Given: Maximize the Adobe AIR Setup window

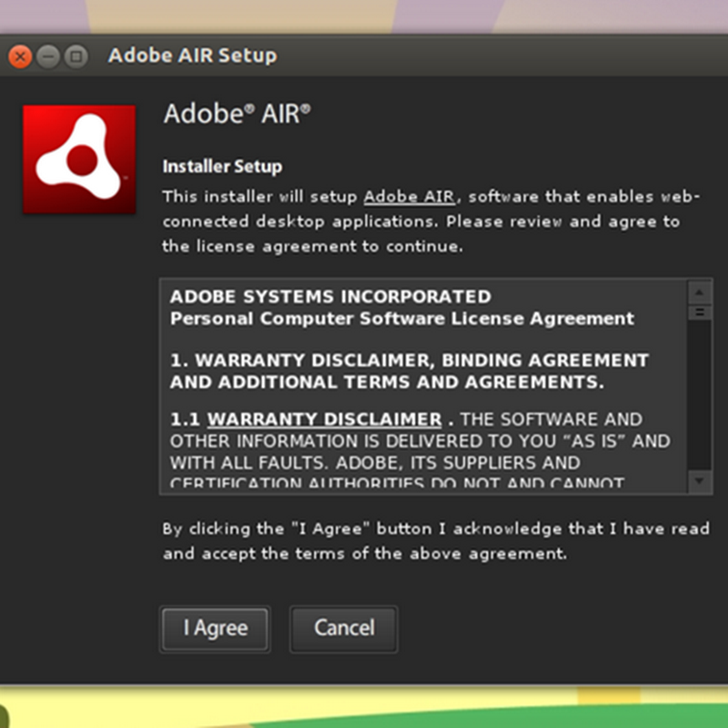Looking at the screenshot, I should click(76, 56).
